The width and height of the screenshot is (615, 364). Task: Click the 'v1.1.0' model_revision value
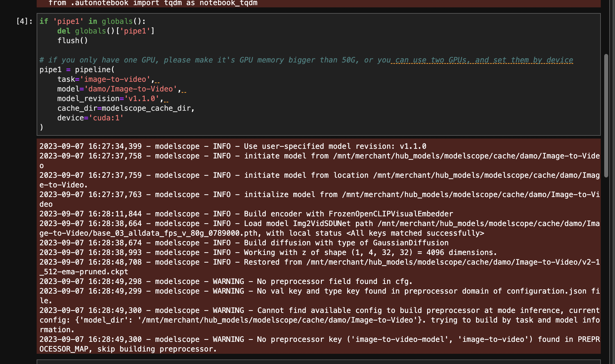click(142, 99)
